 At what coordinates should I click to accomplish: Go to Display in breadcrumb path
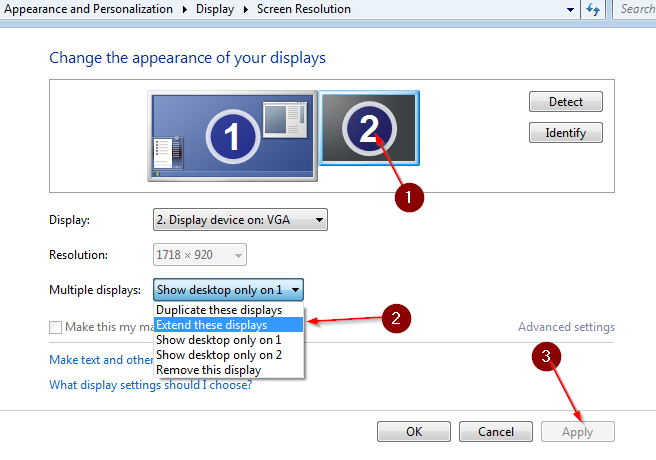[214, 9]
